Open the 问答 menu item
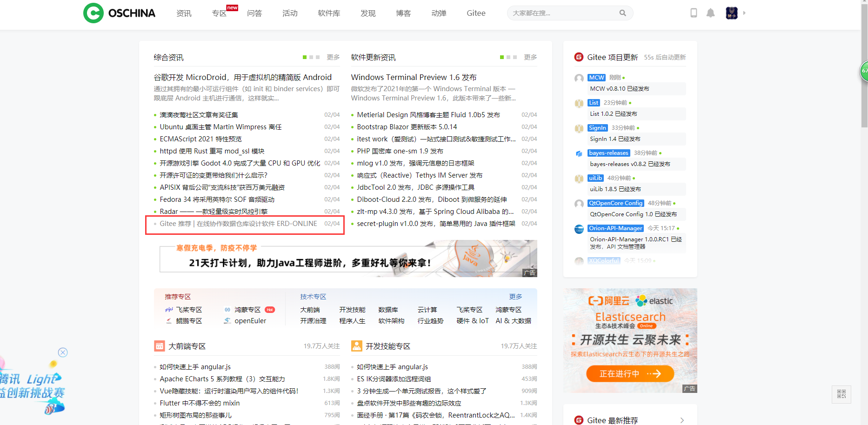Image resolution: width=868 pixels, height=425 pixels. point(254,13)
